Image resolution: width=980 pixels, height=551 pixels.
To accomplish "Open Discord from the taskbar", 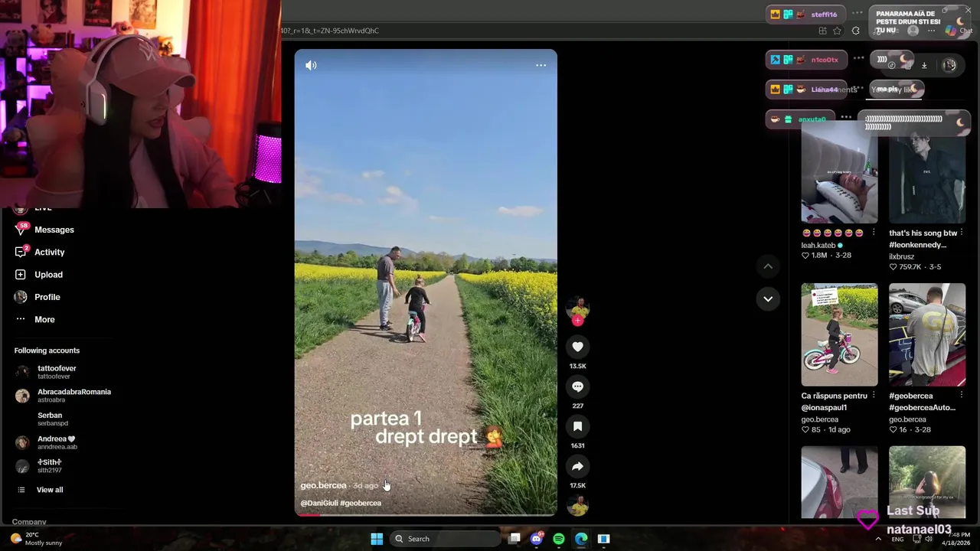I will point(537,539).
